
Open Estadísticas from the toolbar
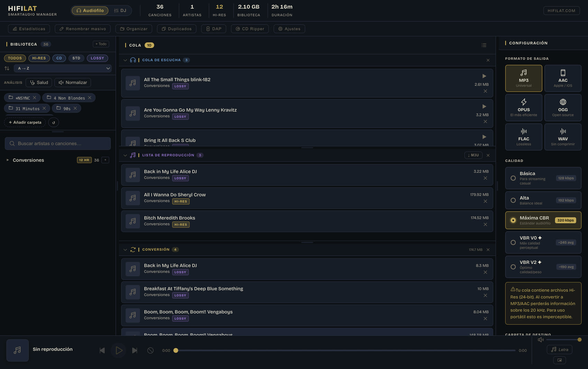click(x=29, y=29)
